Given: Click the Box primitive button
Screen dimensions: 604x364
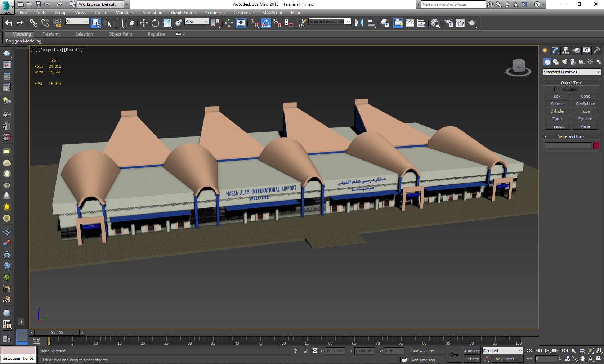Looking at the screenshot, I should [x=557, y=96].
